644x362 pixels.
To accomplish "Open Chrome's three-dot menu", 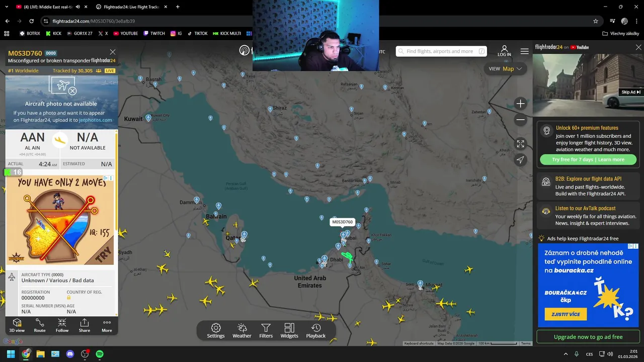I will point(636,21).
